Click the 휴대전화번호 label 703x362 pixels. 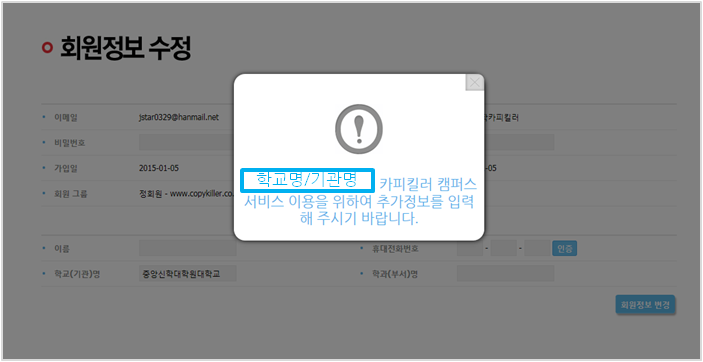tap(395, 249)
